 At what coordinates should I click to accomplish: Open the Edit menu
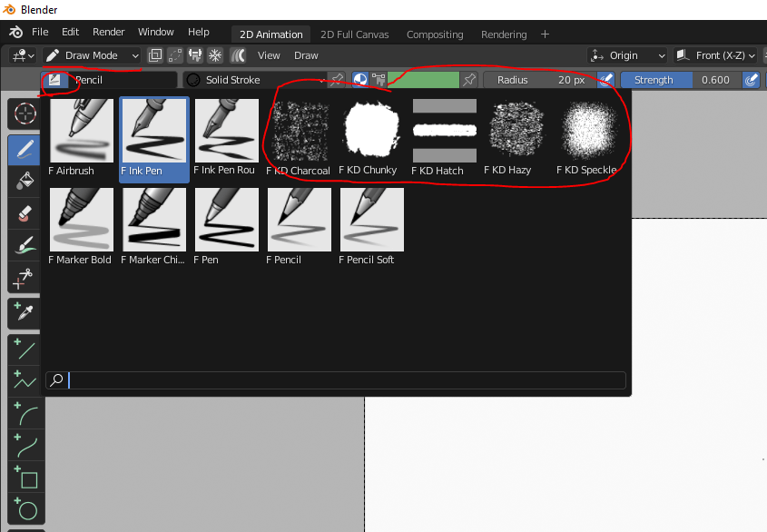(x=71, y=32)
